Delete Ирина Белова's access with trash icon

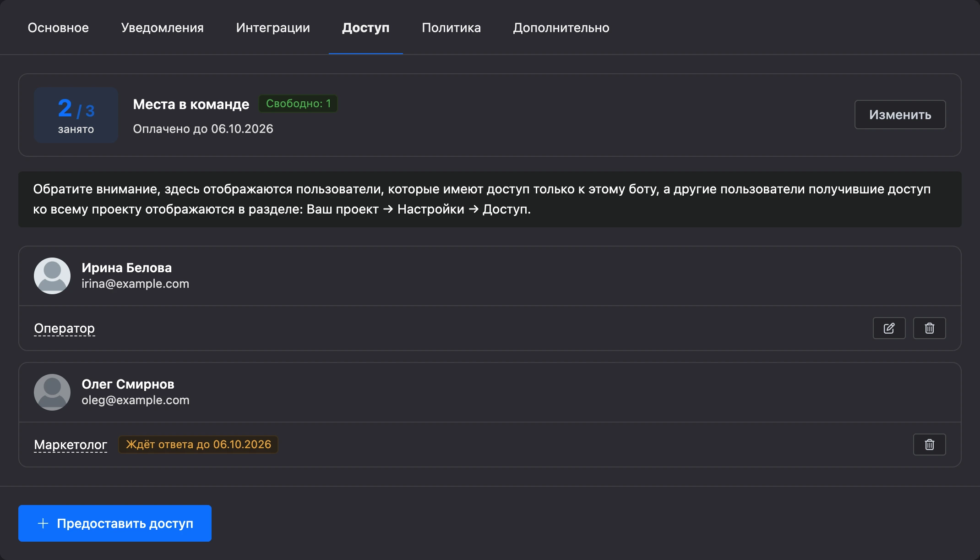pos(929,328)
